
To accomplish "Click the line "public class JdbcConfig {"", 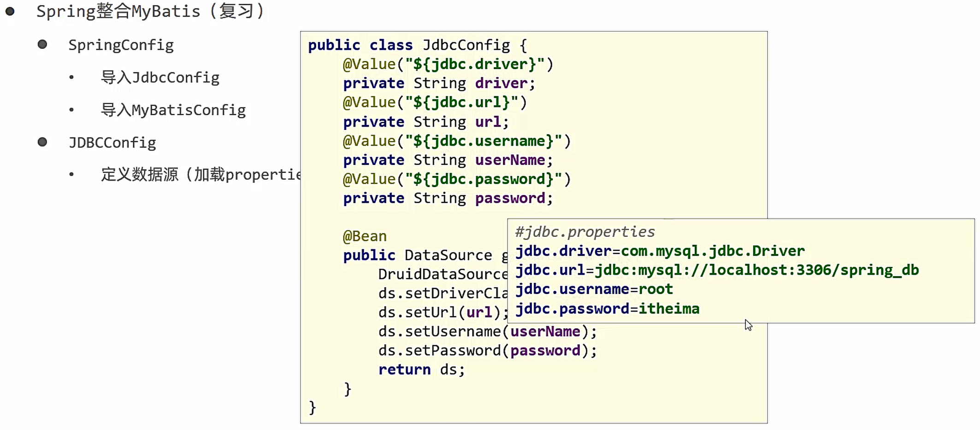I will point(417,45).
